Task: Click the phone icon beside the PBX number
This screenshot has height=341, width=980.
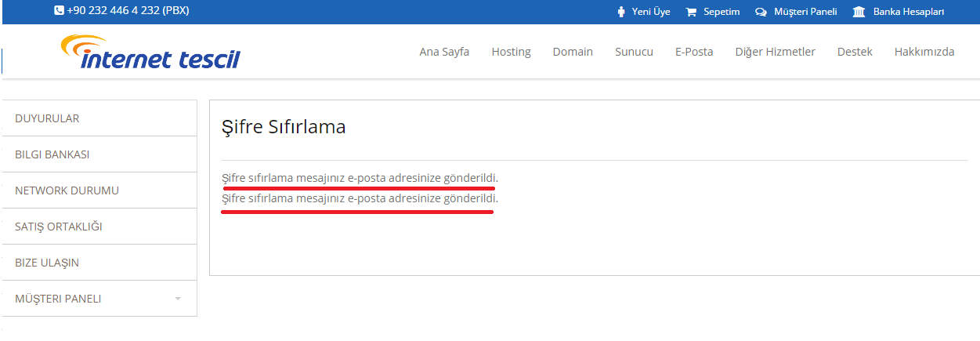Action: coord(59,11)
